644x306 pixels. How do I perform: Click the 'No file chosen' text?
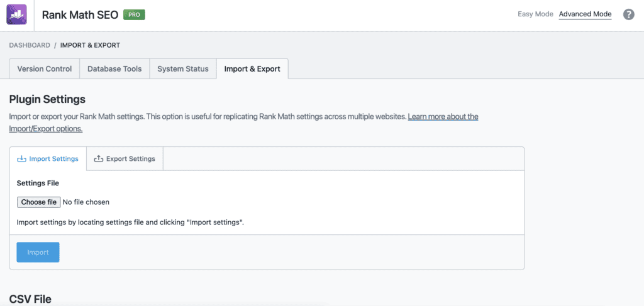(x=86, y=202)
